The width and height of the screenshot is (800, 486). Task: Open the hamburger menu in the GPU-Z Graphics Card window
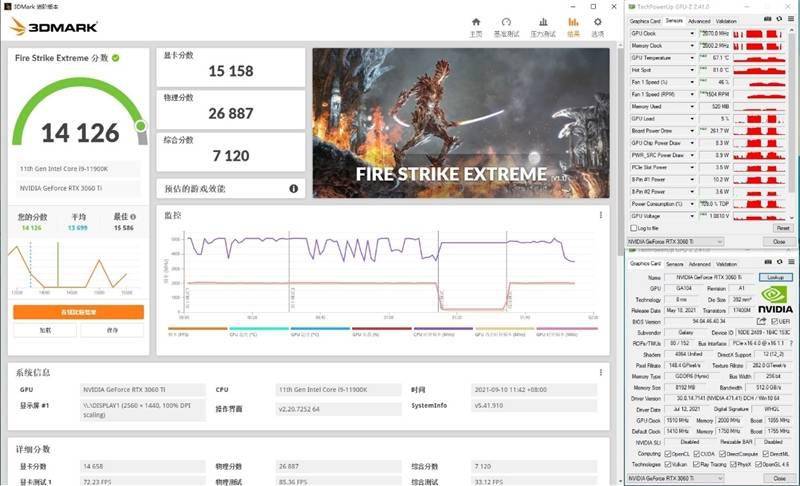click(791, 262)
